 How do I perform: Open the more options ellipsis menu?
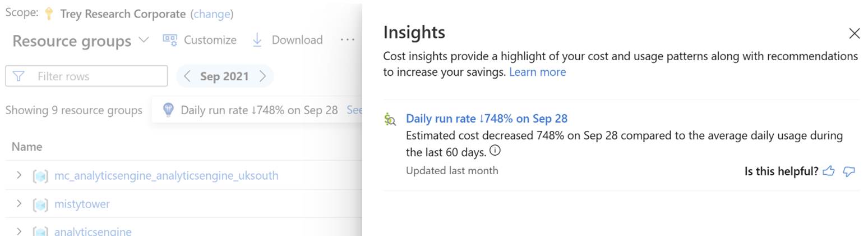tap(348, 40)
